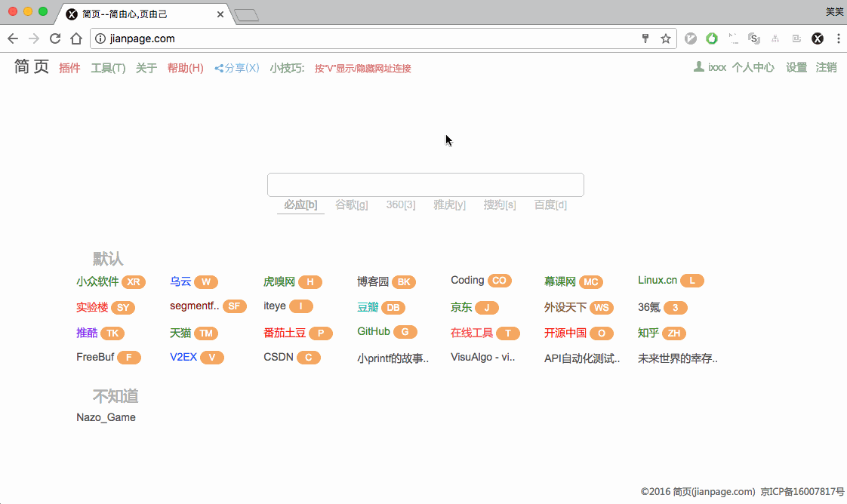Open the 番茄土豆 bookmark
The image size is (847, 504).
(x=284, y=333)
